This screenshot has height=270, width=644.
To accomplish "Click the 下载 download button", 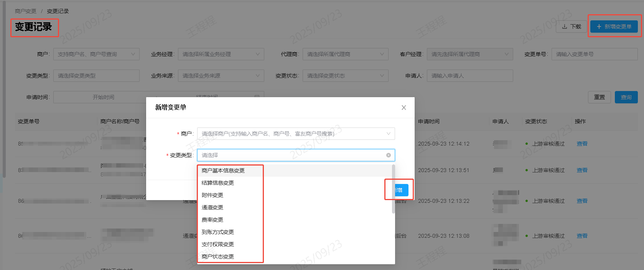I will [x=571, y=27].
